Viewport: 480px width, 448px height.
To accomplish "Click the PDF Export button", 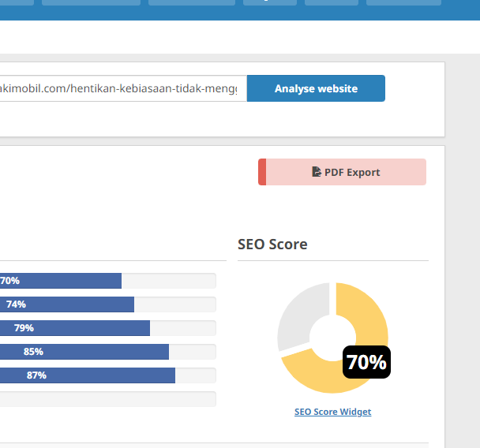I will pos(343,172).
